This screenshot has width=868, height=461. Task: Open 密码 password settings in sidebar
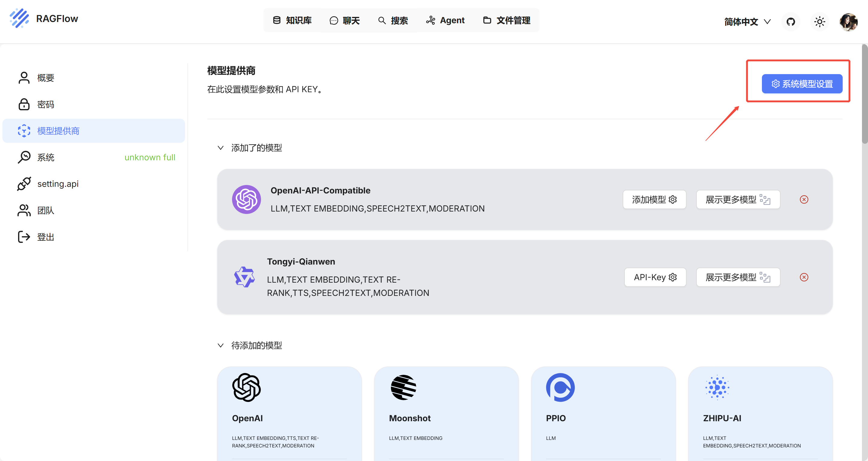[x=94, y=105]
